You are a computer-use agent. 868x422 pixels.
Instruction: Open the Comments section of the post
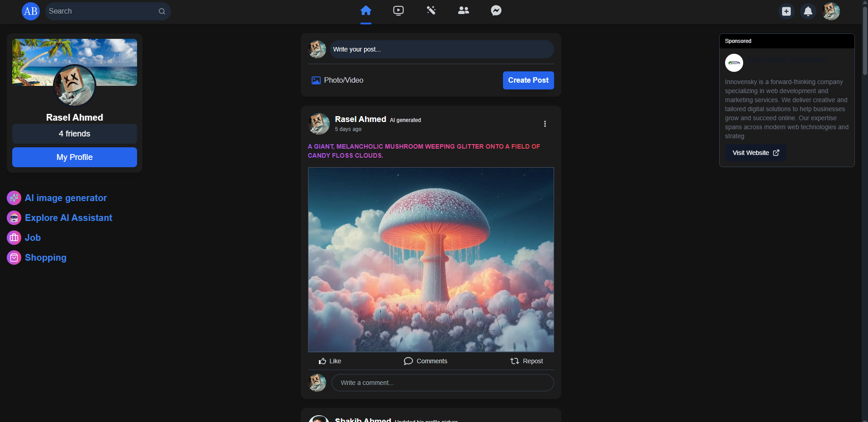(425, 361)
